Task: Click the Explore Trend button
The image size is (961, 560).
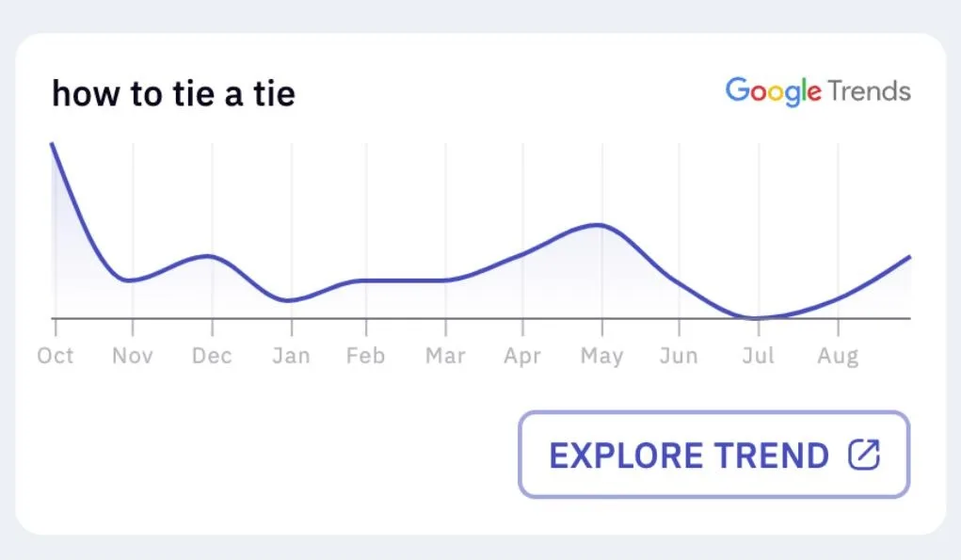Action: click(x=714, y=454)
